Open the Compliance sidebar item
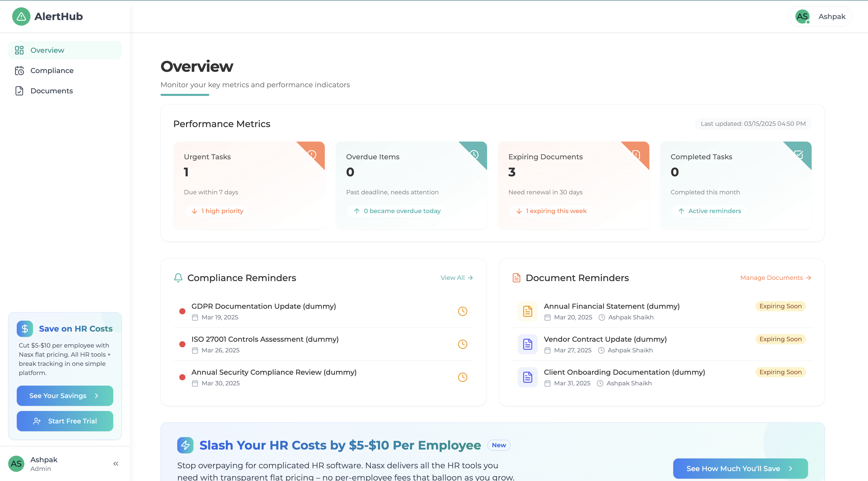Image resolution: width=868 pixels, height=481 pixels. 65,71
